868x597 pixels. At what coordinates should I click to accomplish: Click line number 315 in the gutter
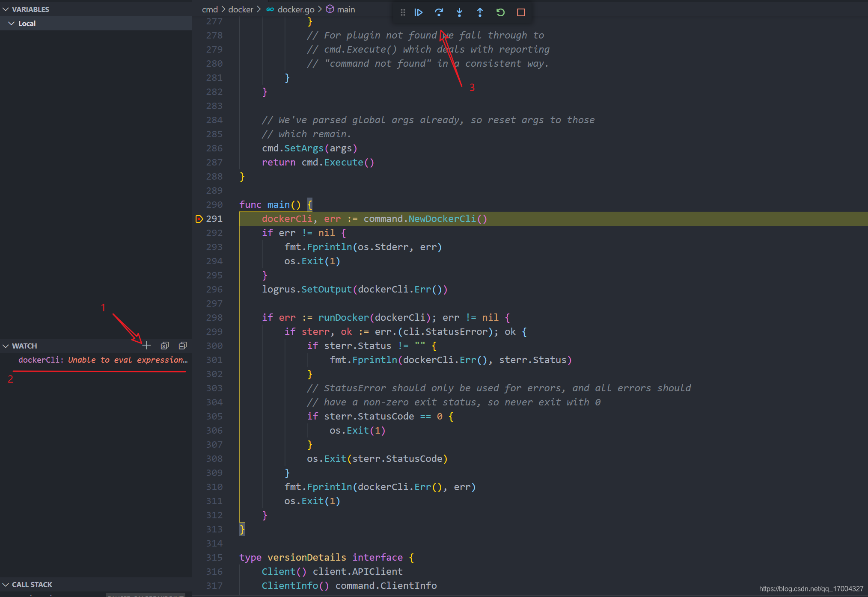[214, 558]
